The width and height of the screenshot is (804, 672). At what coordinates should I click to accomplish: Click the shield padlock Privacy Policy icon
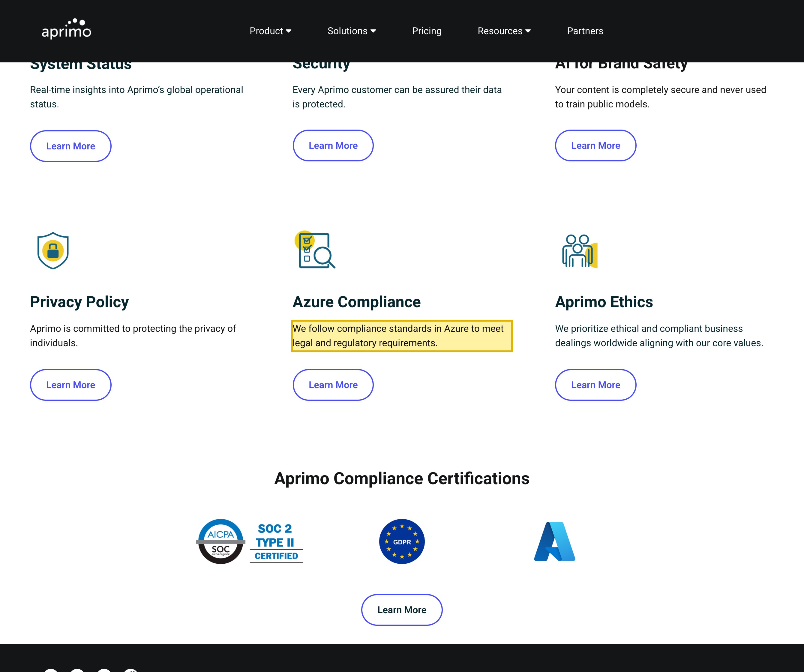(x=53, y=250)
